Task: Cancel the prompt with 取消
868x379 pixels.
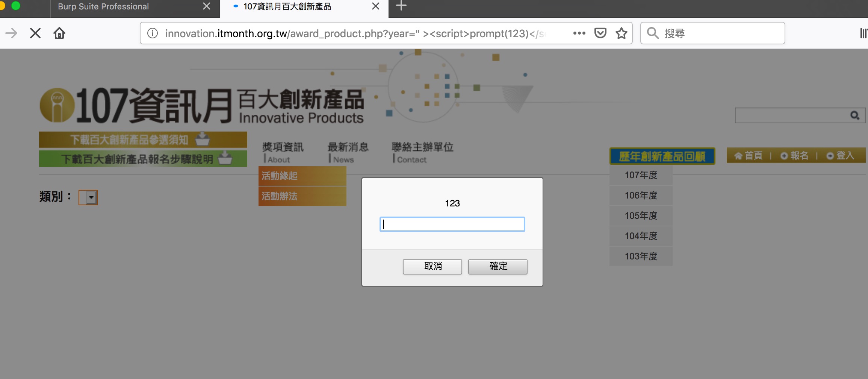Action: click(432, 267)
